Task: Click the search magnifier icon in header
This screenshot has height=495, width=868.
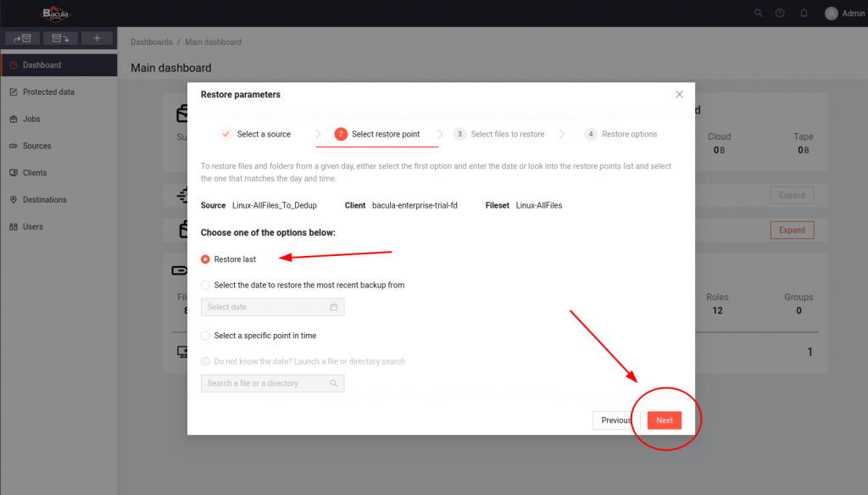Action: click(x=758, y=14)
